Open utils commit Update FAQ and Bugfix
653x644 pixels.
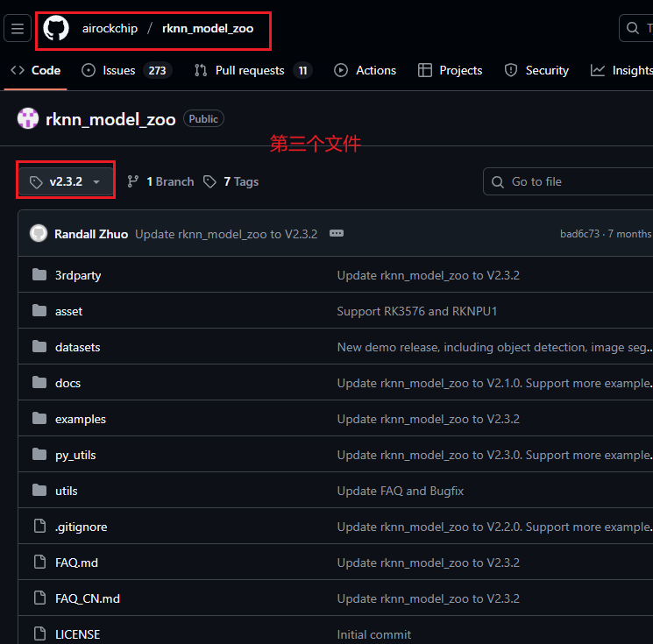click(x=401, y=491)
